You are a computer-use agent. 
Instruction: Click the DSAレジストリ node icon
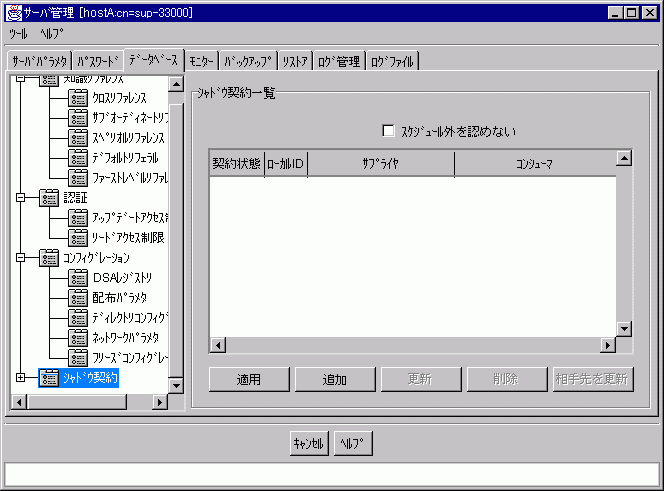[x=78, y=278]
